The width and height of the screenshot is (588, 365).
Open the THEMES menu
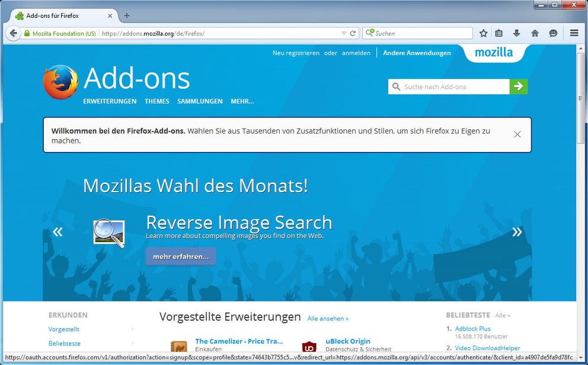click(156, 101)
